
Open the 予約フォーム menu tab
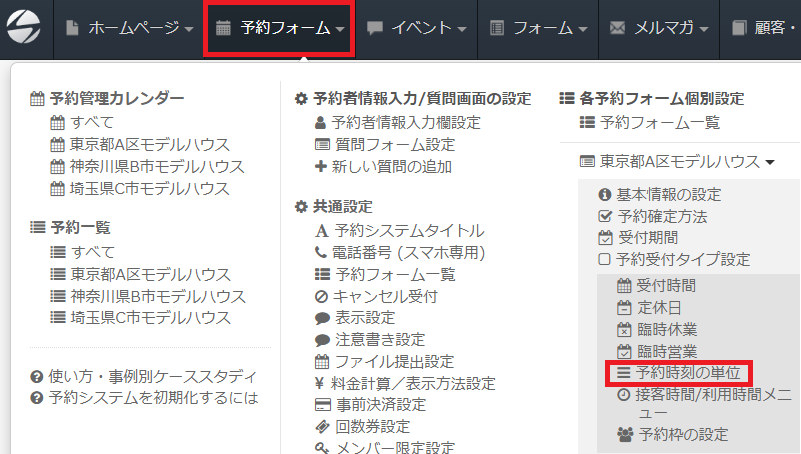[280, 28]
